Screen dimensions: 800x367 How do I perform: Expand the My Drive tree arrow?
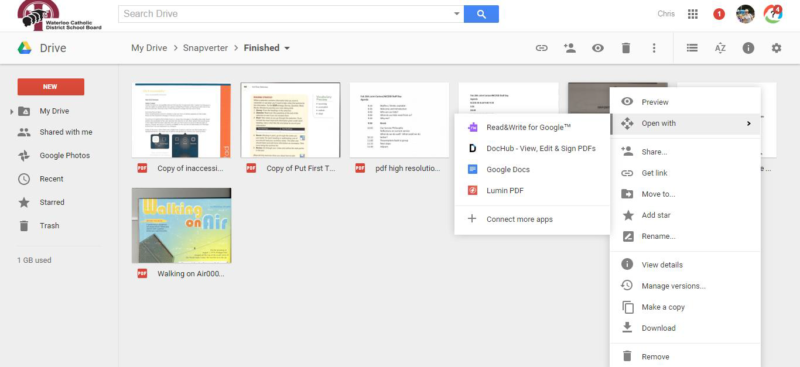point(11,111)
